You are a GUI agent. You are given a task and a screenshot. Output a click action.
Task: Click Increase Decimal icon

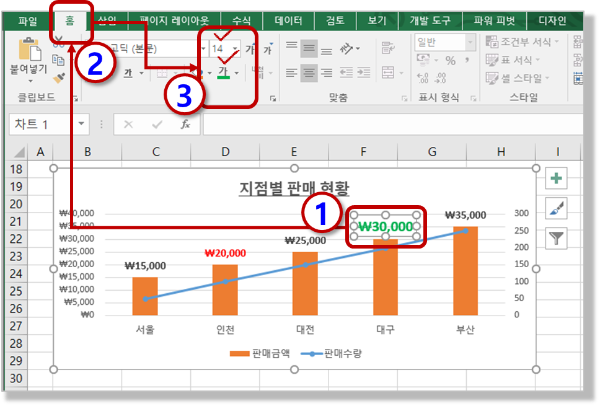tap(423, 78)
